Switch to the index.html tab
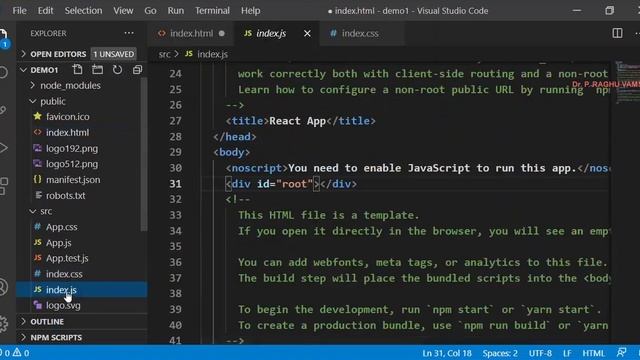 (x=191, y=33)
